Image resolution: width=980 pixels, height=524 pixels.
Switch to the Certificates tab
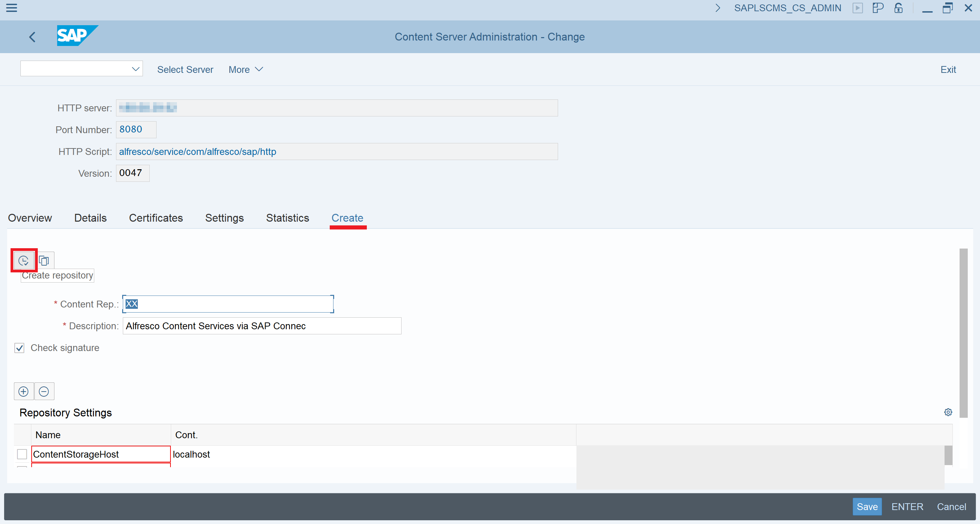pyautogui.click(x=156, y=218)
